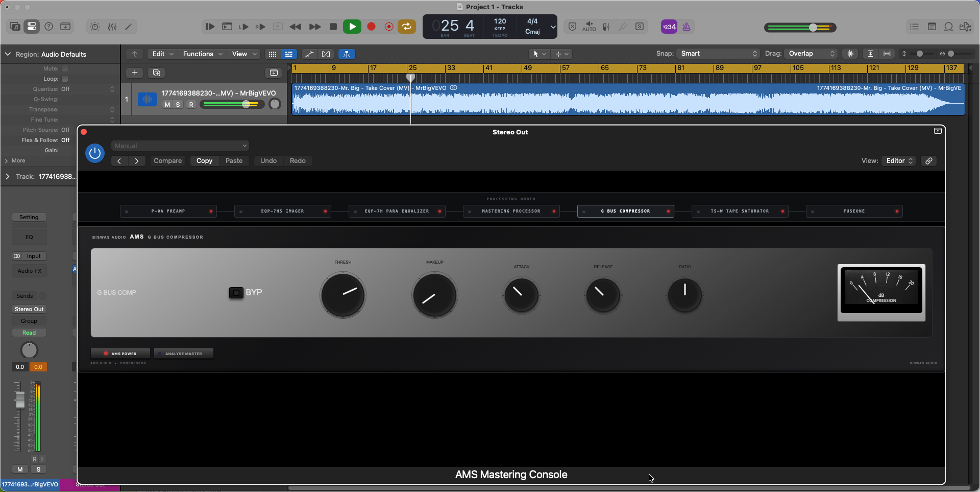Click the Copy button in plug-in header
Viewport: 980px width, 492px height.
coord(204,160)
